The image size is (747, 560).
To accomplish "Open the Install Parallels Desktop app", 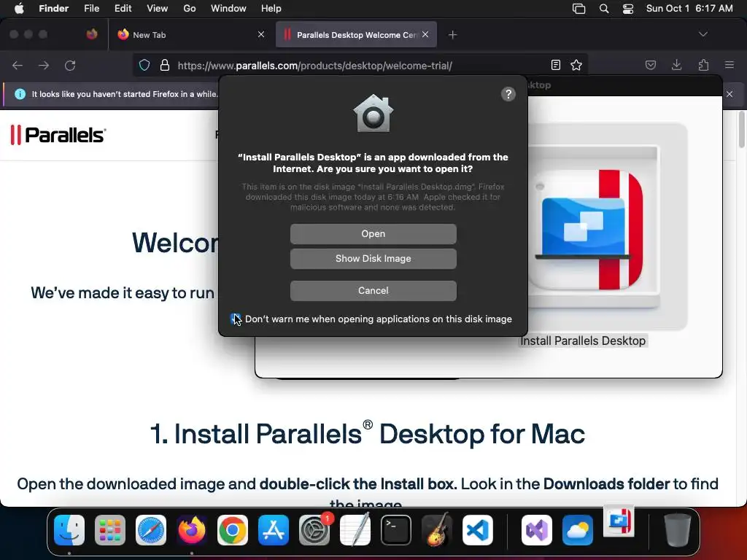I will pyautogui.click(x=373, y=234).
